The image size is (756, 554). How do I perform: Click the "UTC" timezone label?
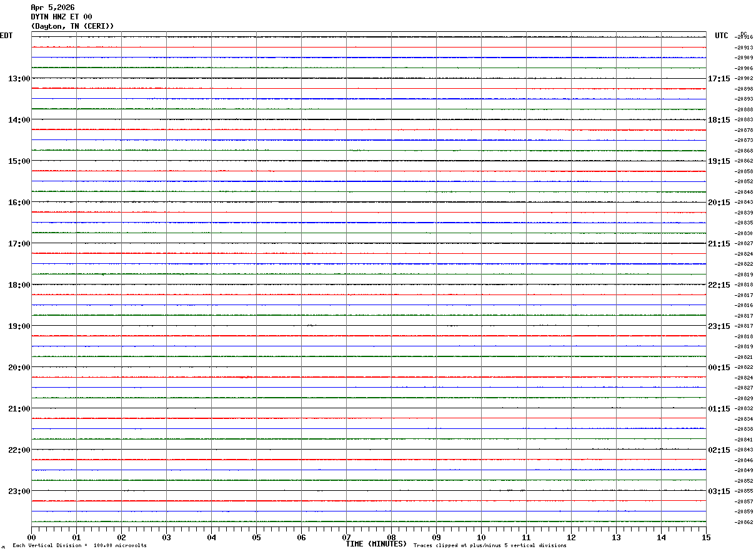(722, 36)
